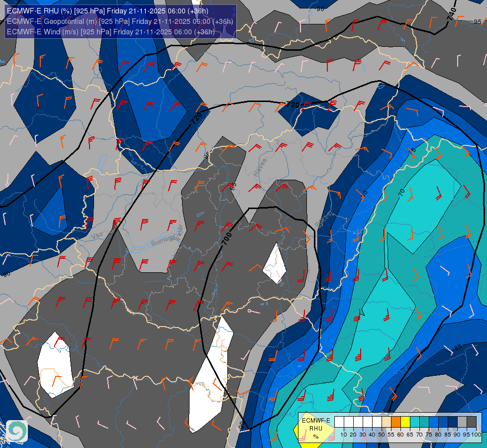Select the peach 50-55% legend swatch
The height and width of the screenshot is (448, 487).
click(x=387, y=422)
